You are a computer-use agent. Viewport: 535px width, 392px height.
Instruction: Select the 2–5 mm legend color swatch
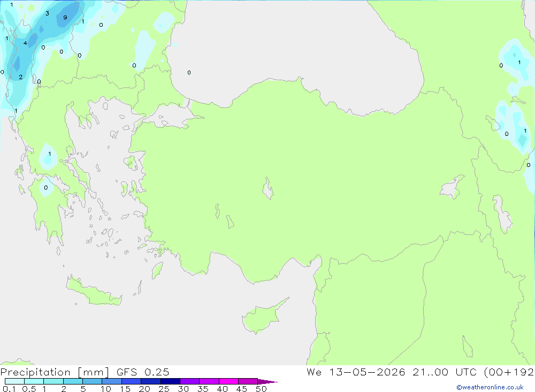[x=73, y=381]
